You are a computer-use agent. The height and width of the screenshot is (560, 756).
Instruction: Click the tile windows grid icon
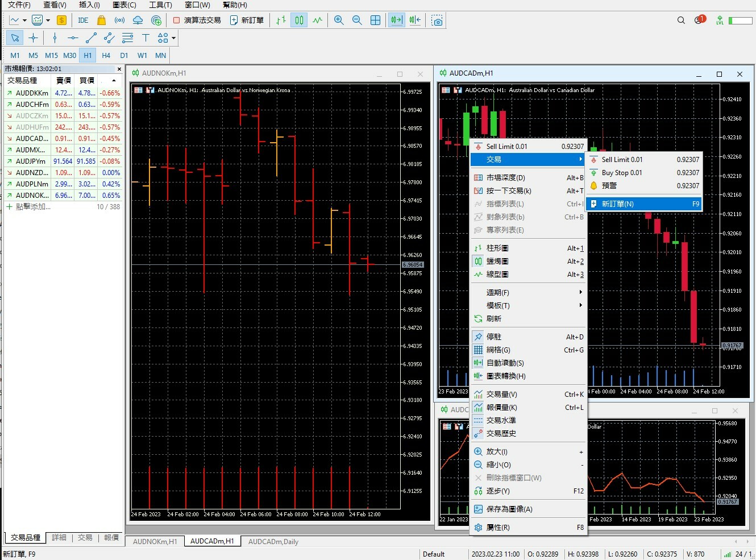tap(375, 20)
